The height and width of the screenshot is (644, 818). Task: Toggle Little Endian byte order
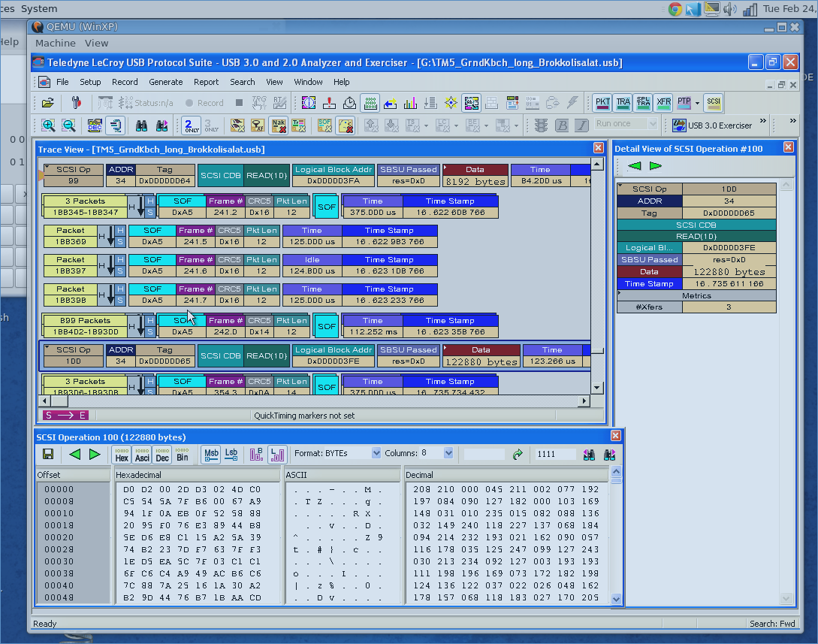click(277, 455)
